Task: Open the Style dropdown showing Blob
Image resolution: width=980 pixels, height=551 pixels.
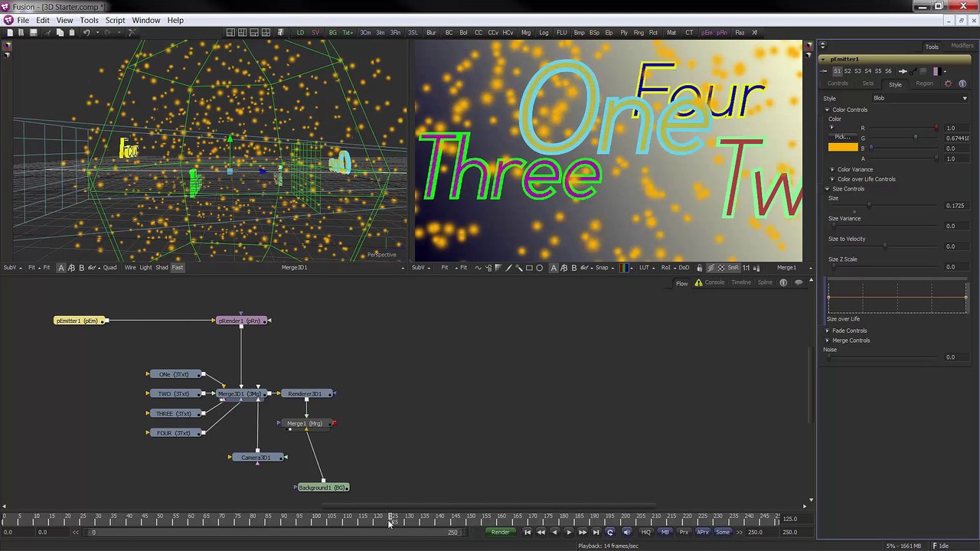Action: (920, 98)
